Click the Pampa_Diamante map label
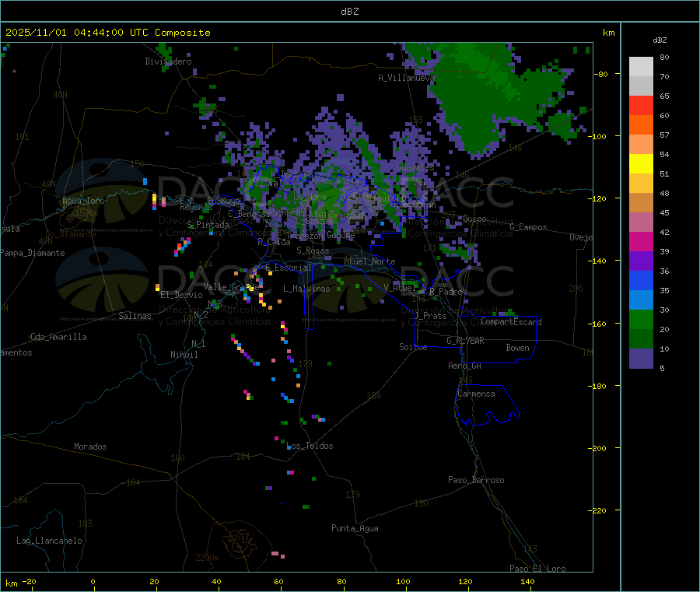Screen dimensions: 700x592 click(33, 253)
